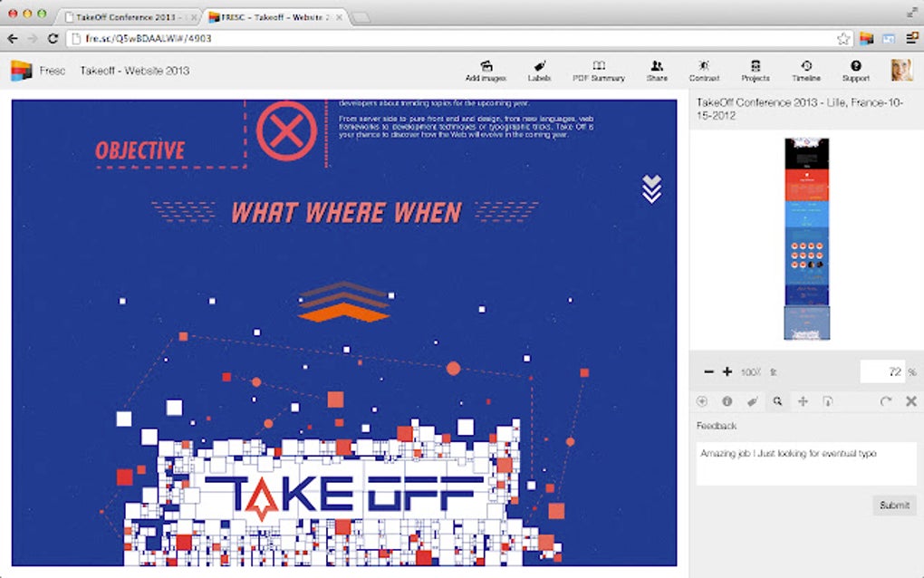
Task: Click the OBJECTIVE heading on canvas
Action: coord(140,150)
